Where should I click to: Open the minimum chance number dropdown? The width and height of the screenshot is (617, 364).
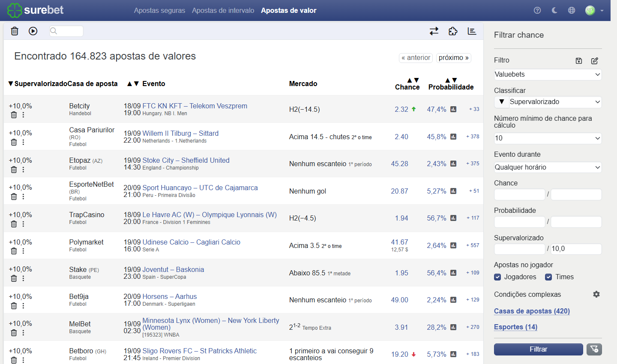548,138
